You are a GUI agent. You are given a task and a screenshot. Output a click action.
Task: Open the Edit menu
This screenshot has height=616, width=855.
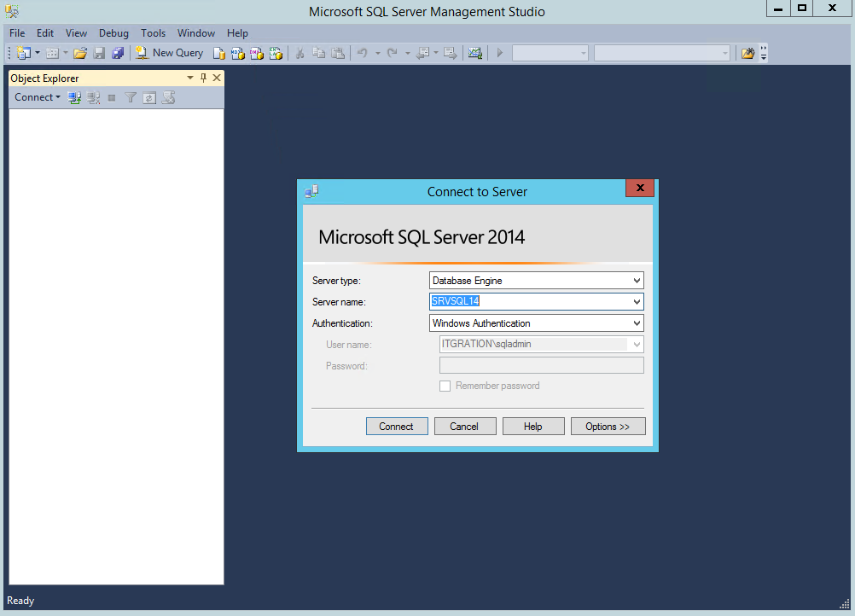coord(45,33)
